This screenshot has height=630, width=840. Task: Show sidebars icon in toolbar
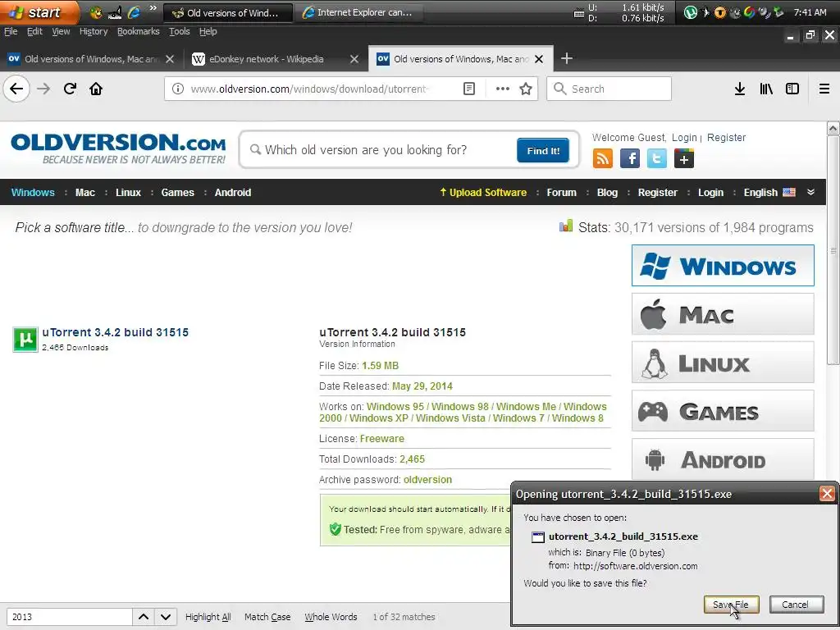click(x=792, y=89)
